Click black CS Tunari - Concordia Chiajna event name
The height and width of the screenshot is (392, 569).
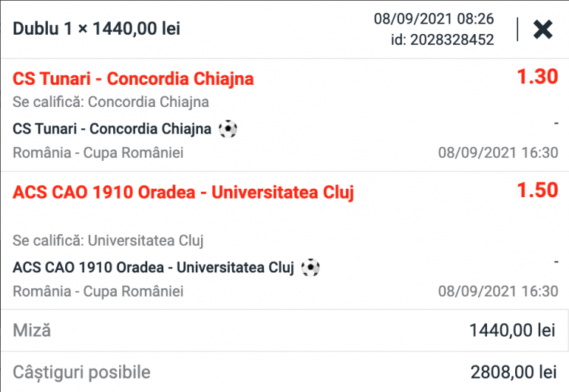[x=112, y=129]
